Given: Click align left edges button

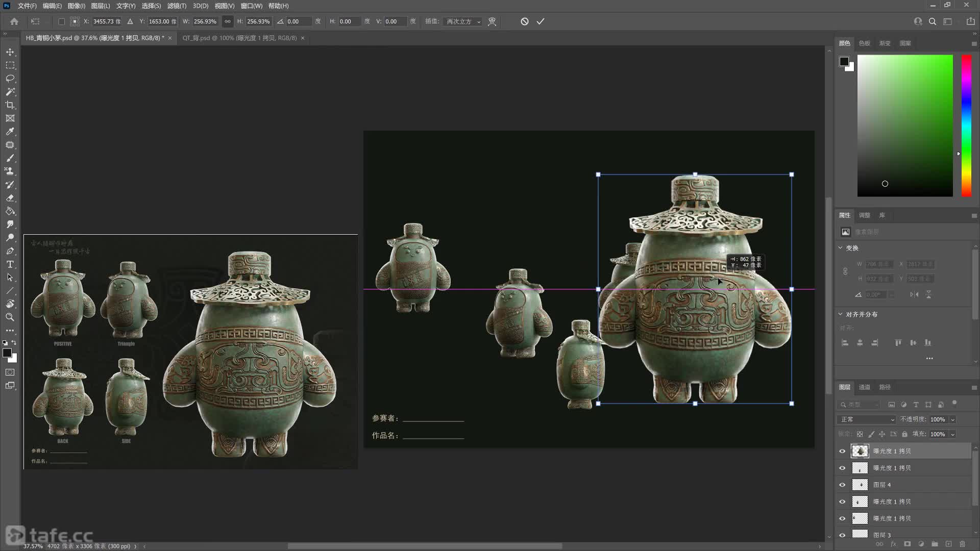Looking at the screenshot, I should (x=845, y=343).
